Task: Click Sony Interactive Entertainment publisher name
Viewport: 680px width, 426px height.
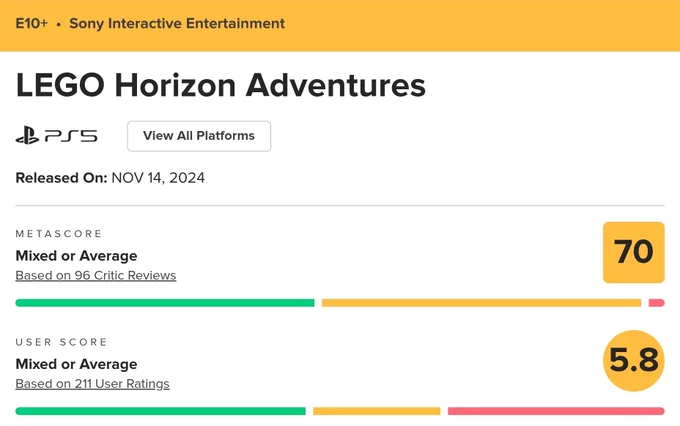Action: point(177,23)
